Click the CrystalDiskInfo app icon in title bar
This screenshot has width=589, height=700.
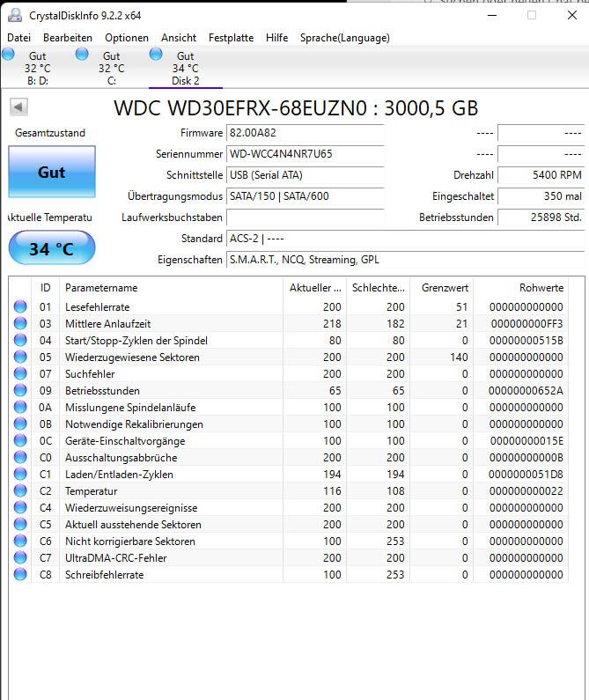(x=15, y=16)
